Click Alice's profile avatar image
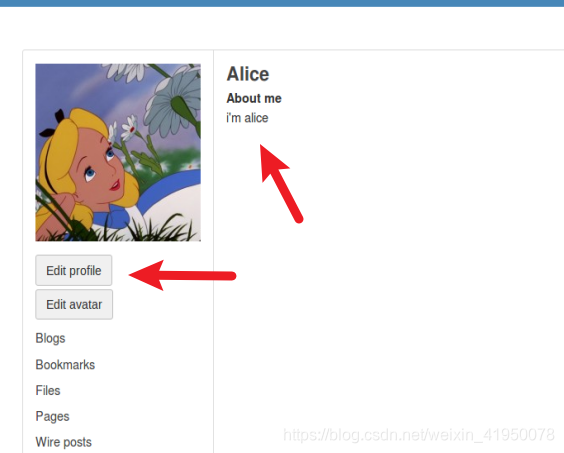564x453 pixels. click(x=118, y=153)
